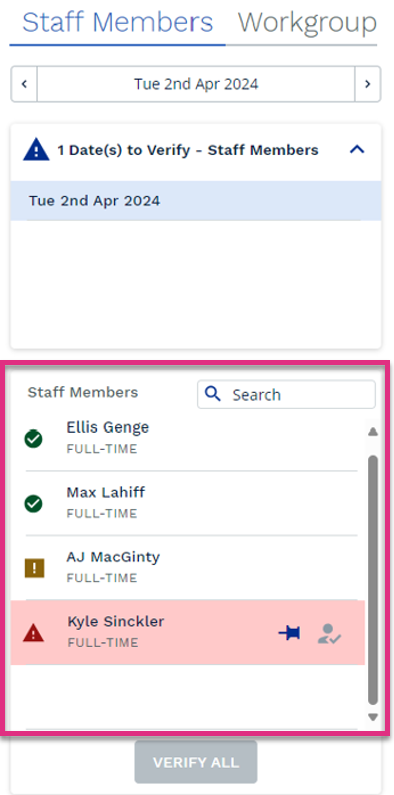Click the green checkmark beside Ellis Genge

pyautogui.click(x=33, y=439)
